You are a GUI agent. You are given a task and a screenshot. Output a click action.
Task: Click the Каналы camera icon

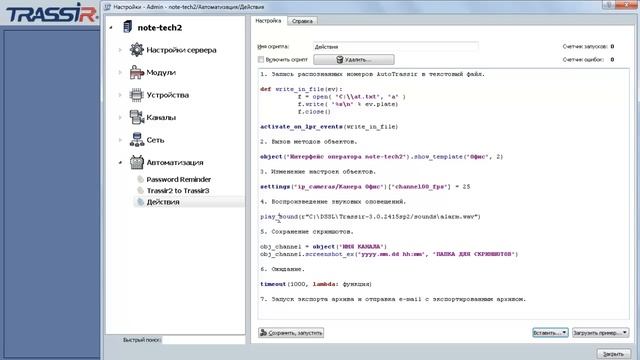coord(137,117)
